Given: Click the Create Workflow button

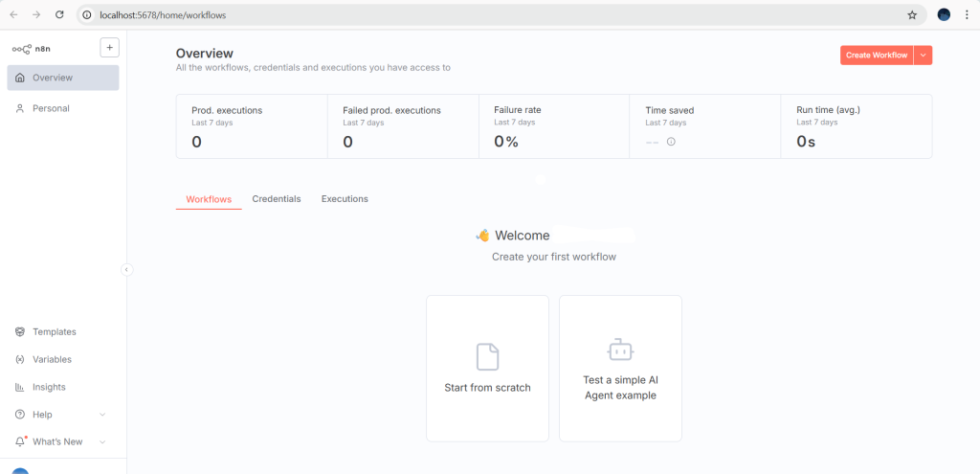Looking at the screenshot, I should (876, 56).
